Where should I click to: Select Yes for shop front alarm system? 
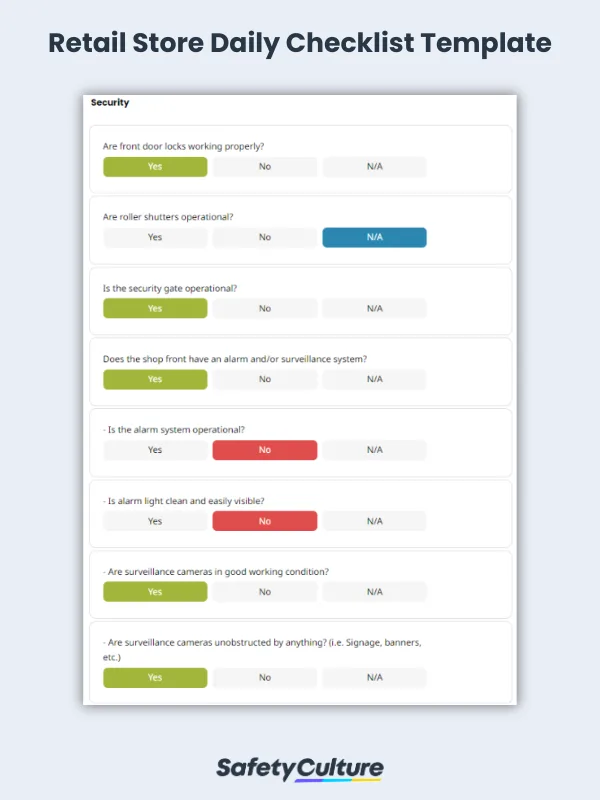154,379
